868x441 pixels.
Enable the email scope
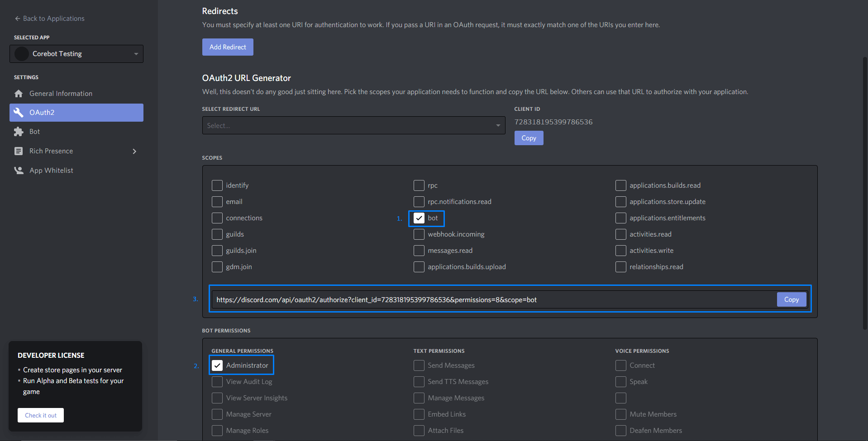click(217, 202)
